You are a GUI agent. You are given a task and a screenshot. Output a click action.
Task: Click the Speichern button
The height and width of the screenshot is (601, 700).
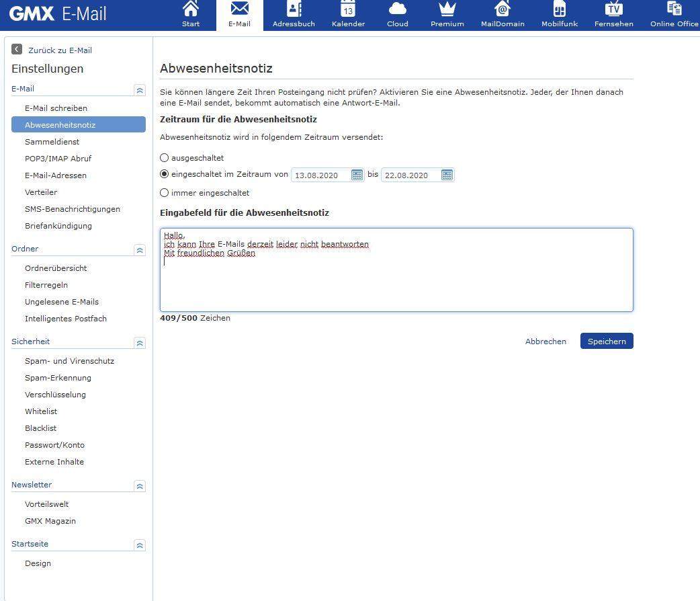click(606, 341)
